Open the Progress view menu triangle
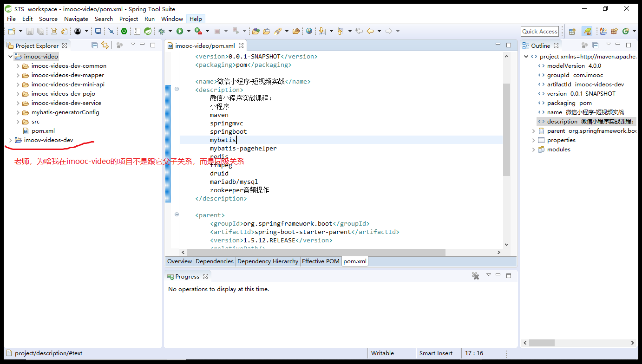 488,275
